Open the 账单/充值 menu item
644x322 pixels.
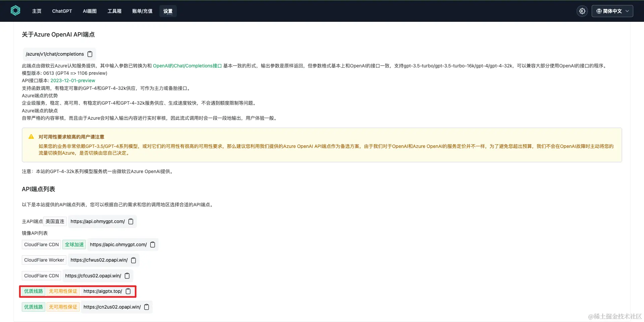[142, 11]
